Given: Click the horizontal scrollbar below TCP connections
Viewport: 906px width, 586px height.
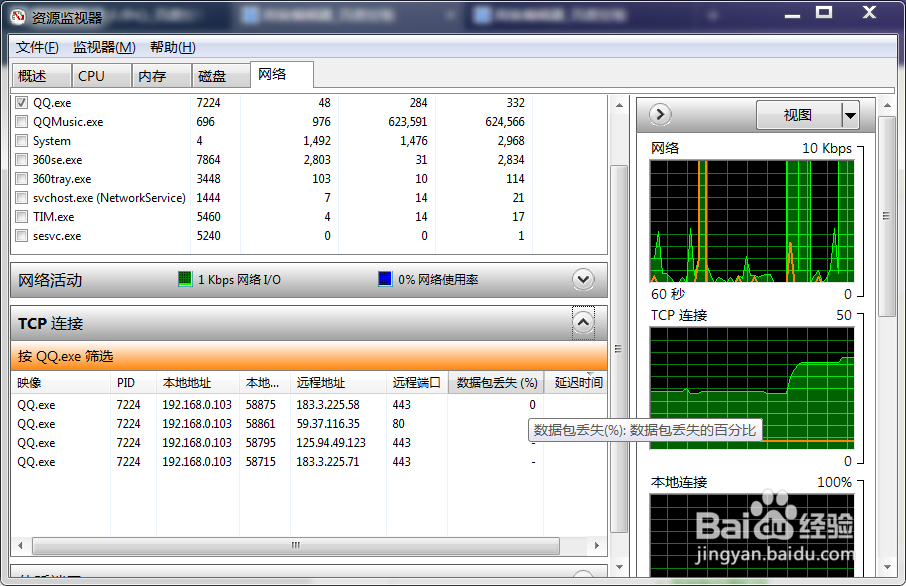Looking at the screenshot, I should point(295,546).
